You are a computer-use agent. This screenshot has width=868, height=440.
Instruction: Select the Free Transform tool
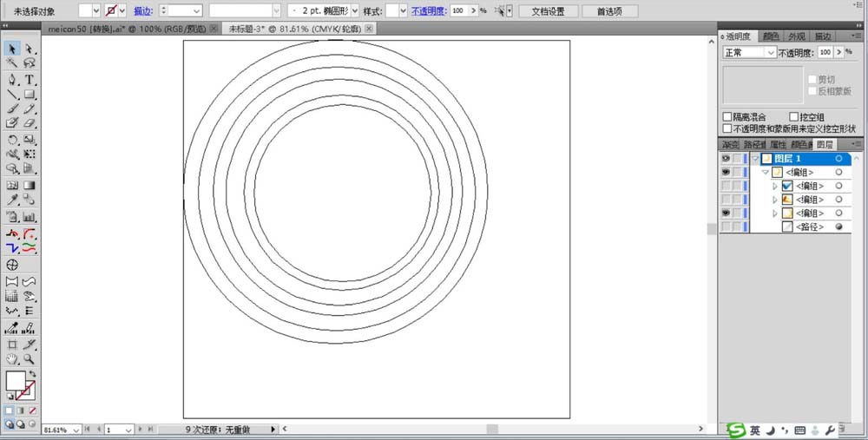pos(29,154)
